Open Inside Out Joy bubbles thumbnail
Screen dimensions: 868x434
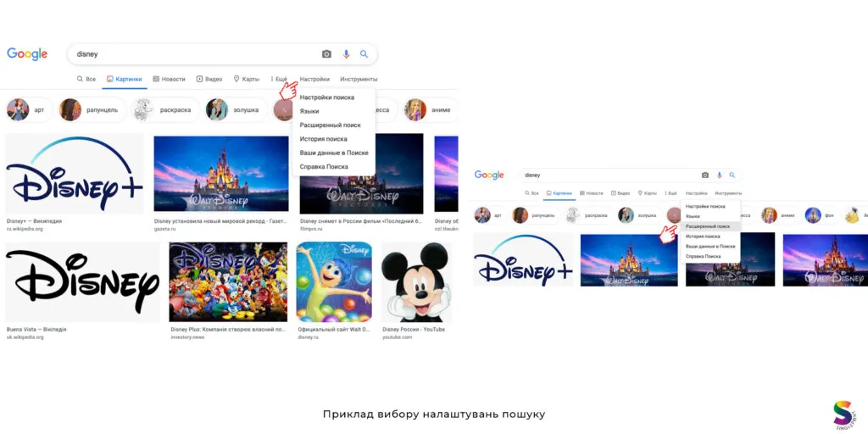click(x=334, y=281)
